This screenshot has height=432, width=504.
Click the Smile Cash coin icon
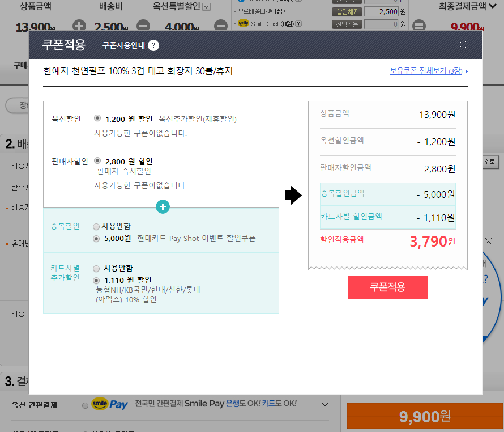(244, 23)
